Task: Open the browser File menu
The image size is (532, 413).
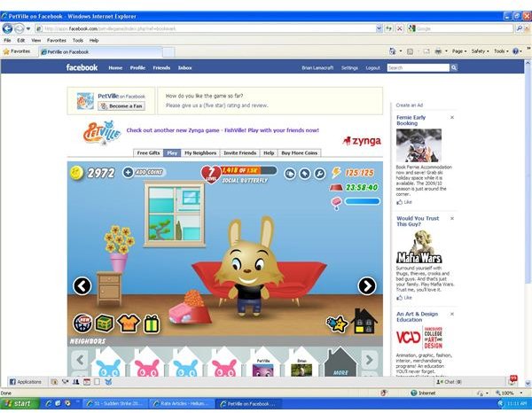Action: [x=7, y=41]
